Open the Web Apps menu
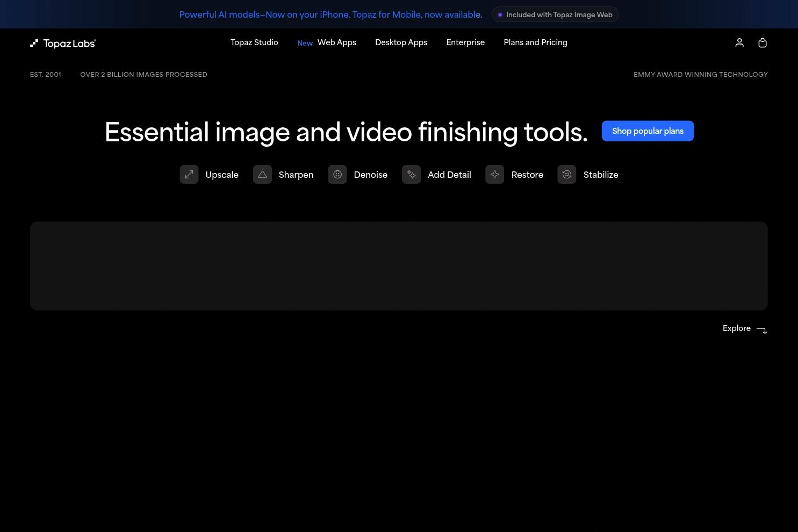 [x=337, y=42]
